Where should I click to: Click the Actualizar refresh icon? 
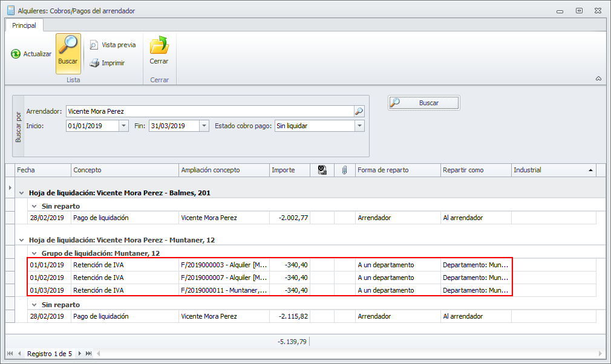16,54
